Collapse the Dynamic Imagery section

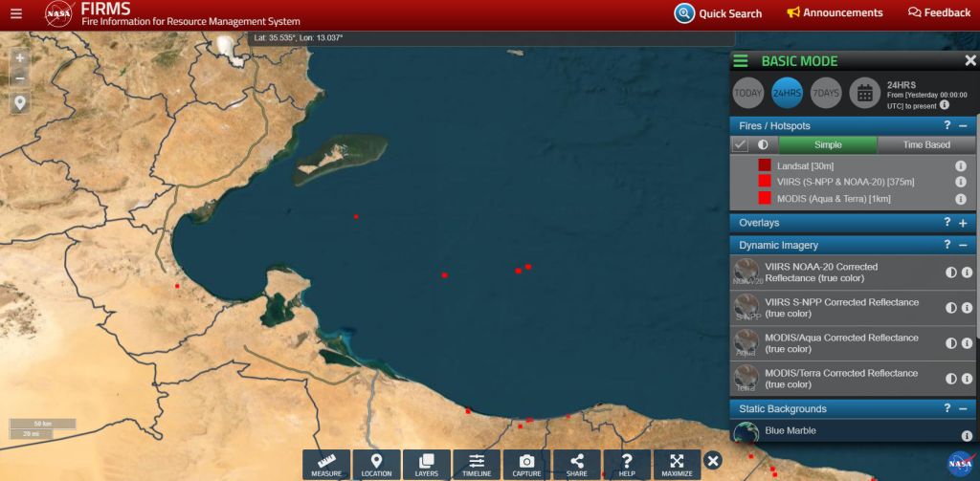point(963,246)
